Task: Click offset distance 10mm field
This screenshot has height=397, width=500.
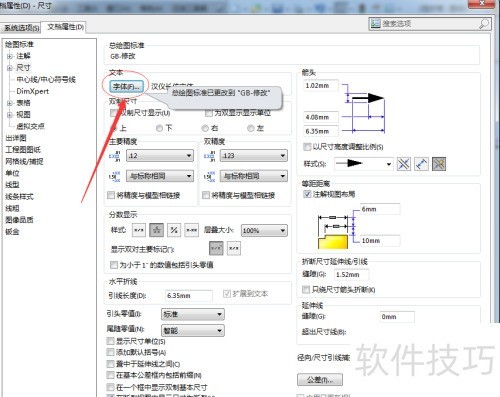Action: pyautogui.click(x=380, y=240)
